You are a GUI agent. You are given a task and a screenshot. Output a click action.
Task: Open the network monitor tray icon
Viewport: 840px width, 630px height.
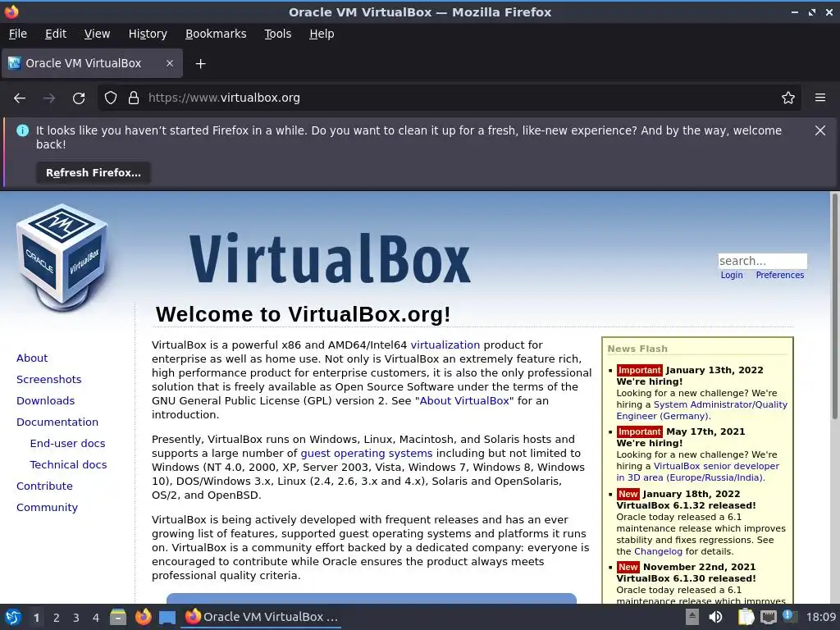tap(768, 617)
